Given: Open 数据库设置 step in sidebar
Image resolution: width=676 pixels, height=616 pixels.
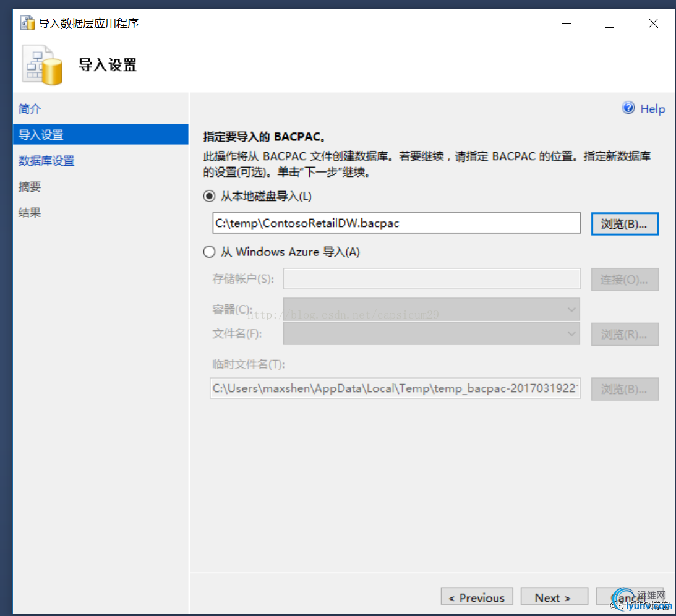Looking at the screenshot, I should (x=46, y=161).
